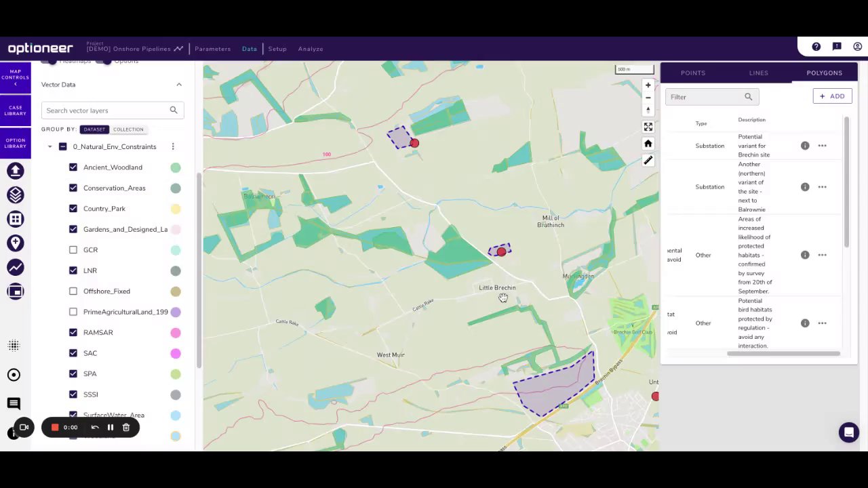Viewport: 868px width, 488px height.
Task: Group layers by Dataset
Action: tap(94, 129)
